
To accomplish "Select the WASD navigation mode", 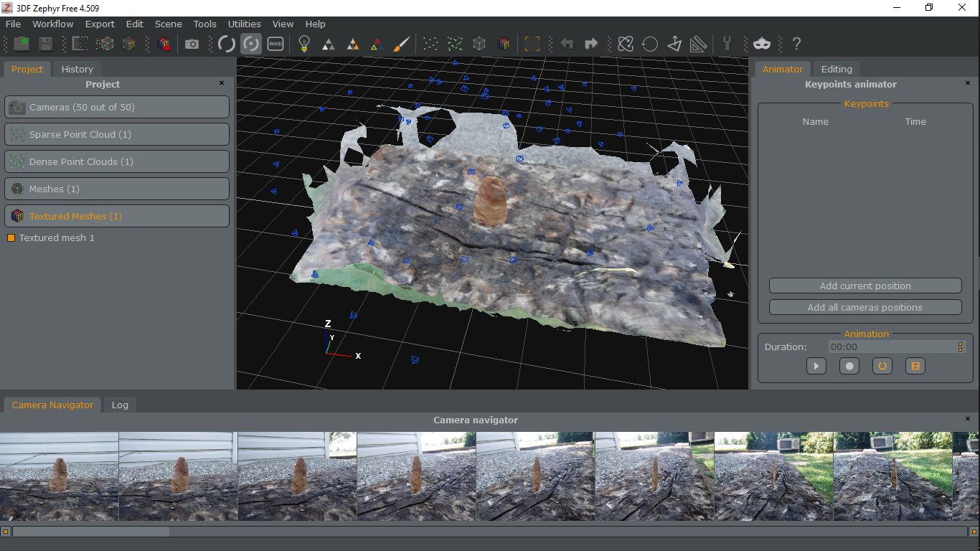I will [x=275, y=43].
